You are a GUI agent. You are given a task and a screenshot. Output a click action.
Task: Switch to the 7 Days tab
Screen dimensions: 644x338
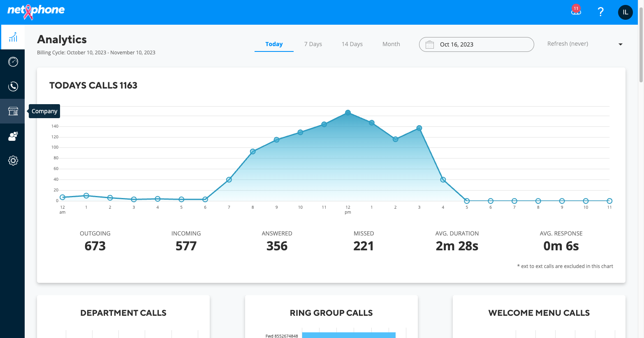point(313,44)
